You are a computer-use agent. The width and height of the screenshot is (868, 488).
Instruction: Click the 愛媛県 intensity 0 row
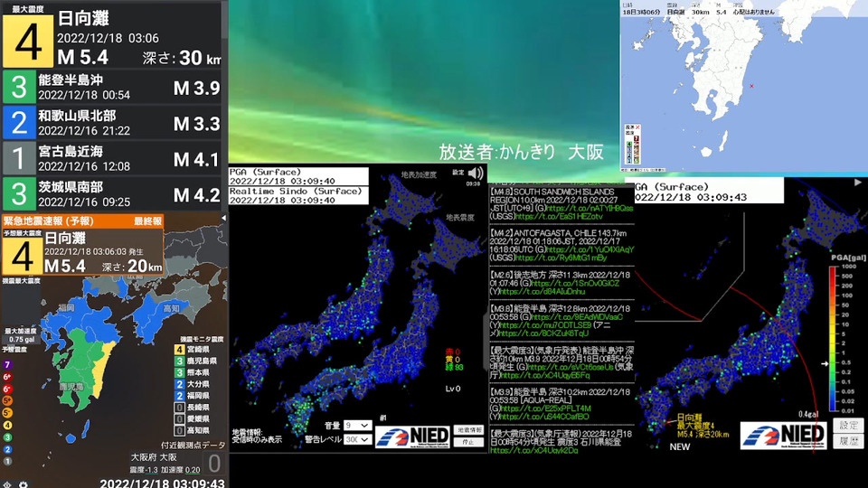point(193,418)
